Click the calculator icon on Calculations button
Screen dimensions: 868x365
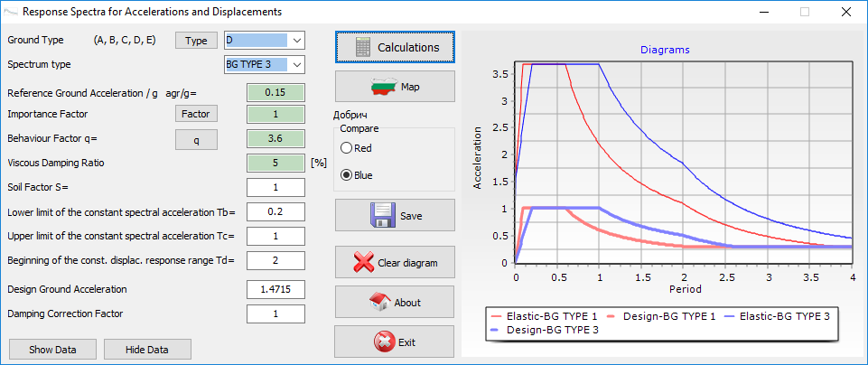click(x=364, y=47)
